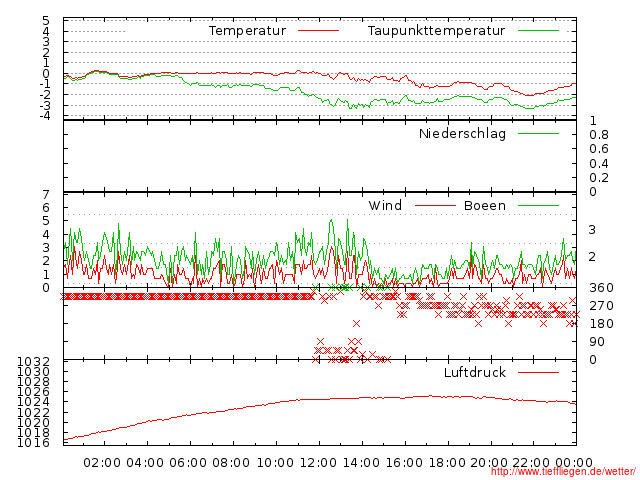Click the 06:00 time axis label
640x480 pixels.
coord(188,462)
